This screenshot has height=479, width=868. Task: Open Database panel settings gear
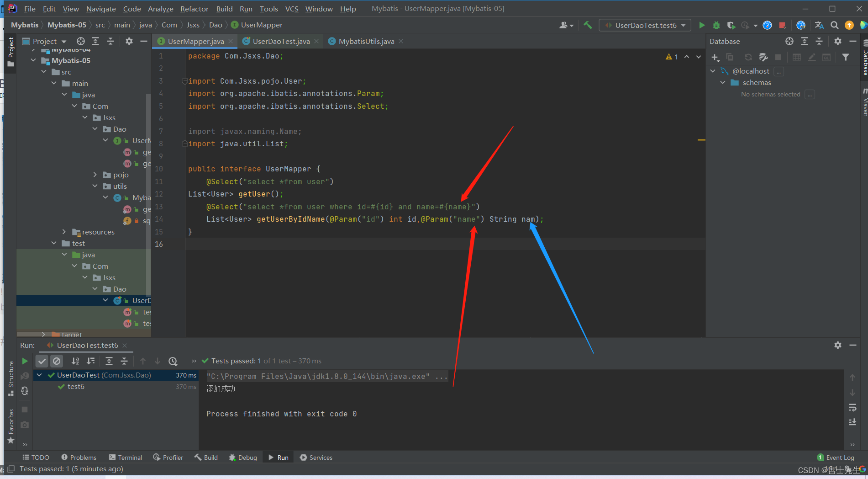coord(837,41)
